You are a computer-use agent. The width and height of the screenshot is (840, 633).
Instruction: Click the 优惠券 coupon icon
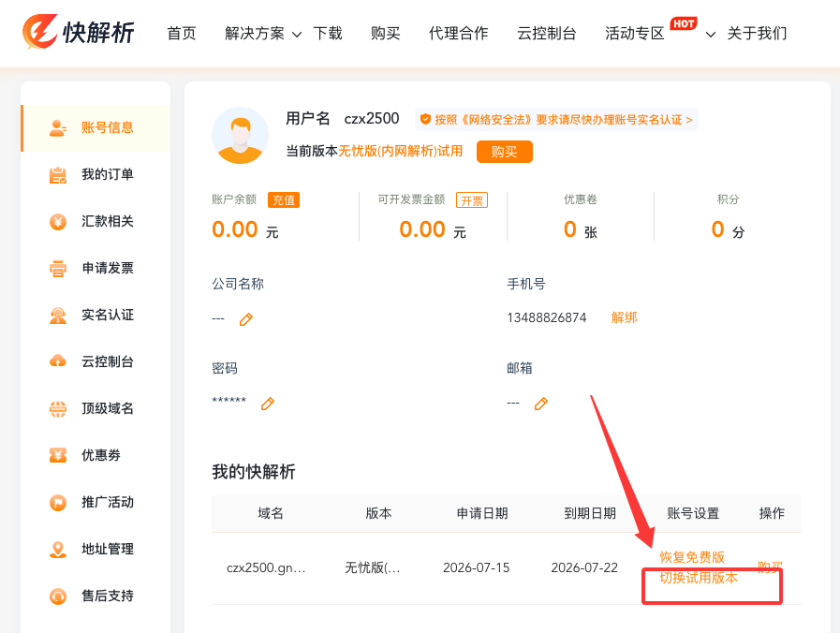(58, 455)
